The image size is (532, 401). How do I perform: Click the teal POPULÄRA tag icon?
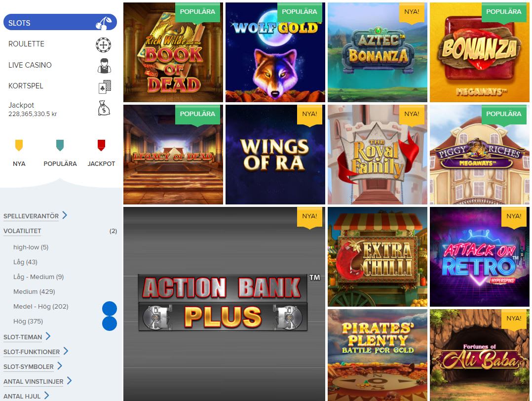coord(60,145)
